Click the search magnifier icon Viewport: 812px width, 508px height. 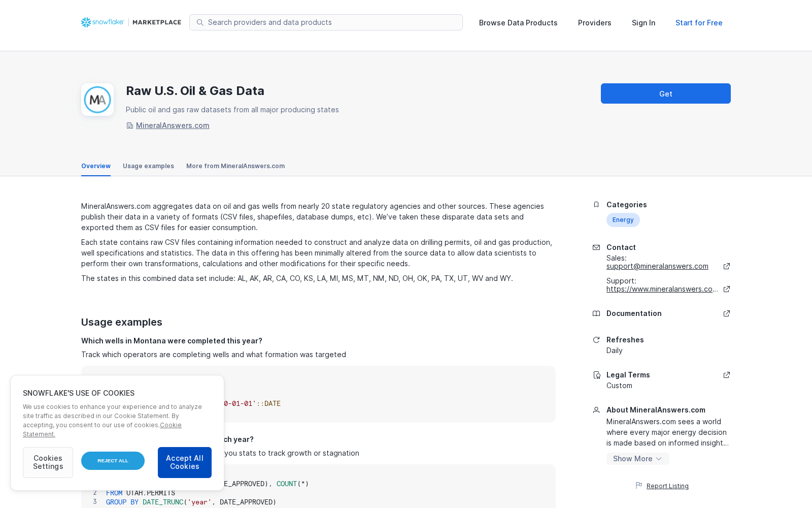tap(200, 22)
